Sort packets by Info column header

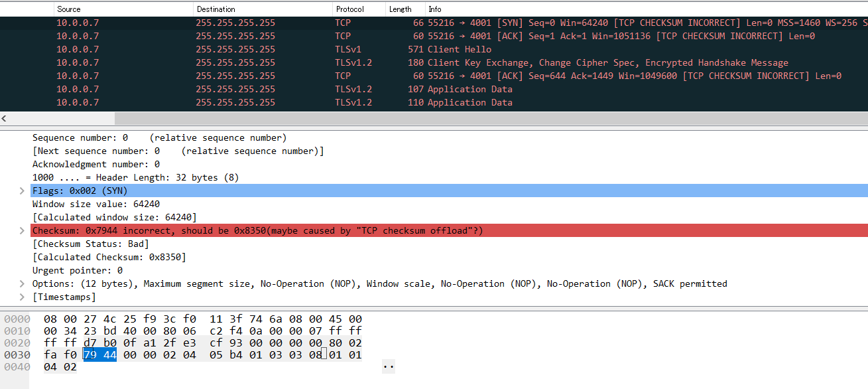(647, 9)
